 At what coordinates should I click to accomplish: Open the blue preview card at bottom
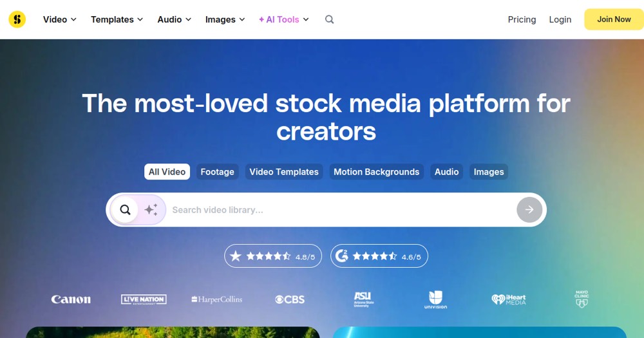479,332
